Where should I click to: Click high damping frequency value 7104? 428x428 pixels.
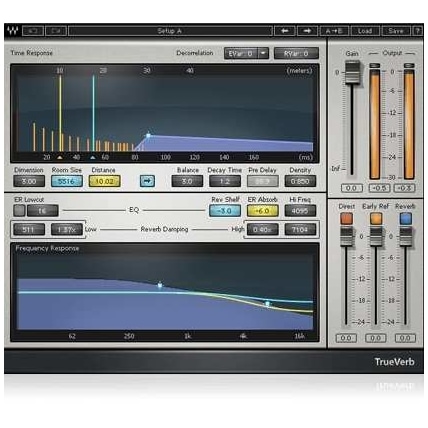click(x=300, y=229)
